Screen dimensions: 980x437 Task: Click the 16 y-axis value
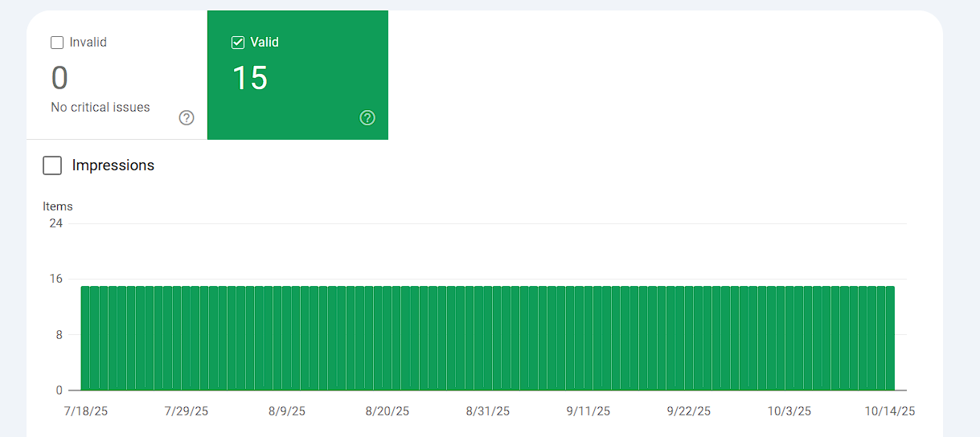point(55,279)
